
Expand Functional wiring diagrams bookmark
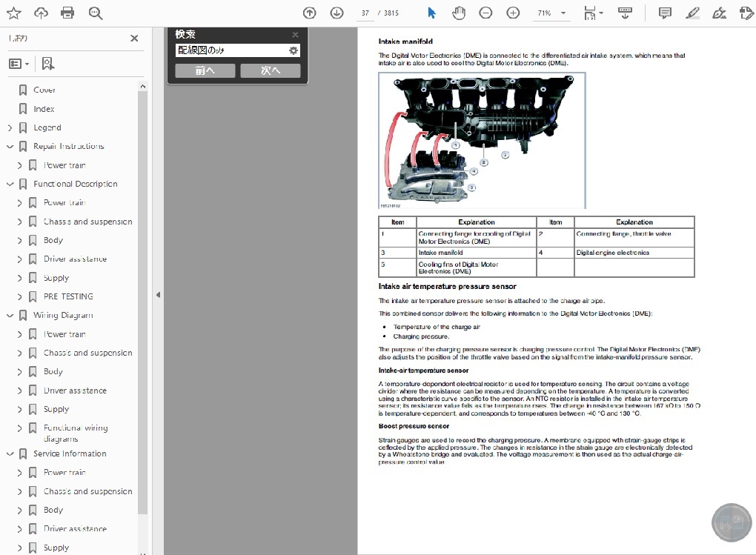point(20,428)
